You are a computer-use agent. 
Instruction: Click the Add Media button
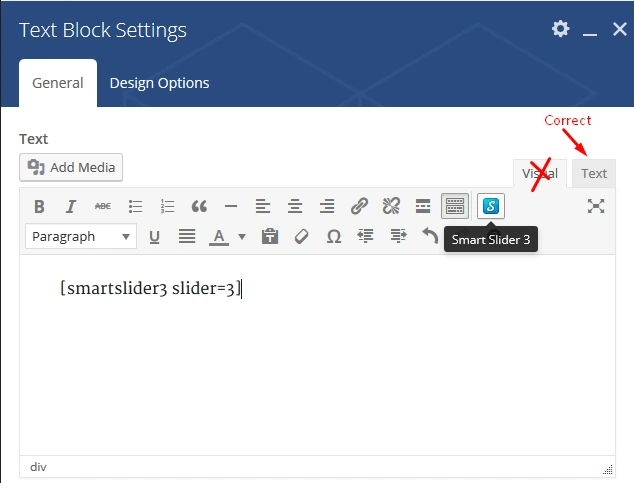tap(71, 167)
